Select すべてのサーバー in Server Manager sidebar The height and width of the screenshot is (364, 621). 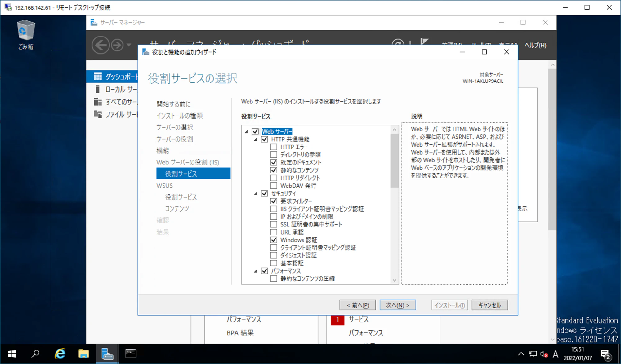click(x=112, y=102)
